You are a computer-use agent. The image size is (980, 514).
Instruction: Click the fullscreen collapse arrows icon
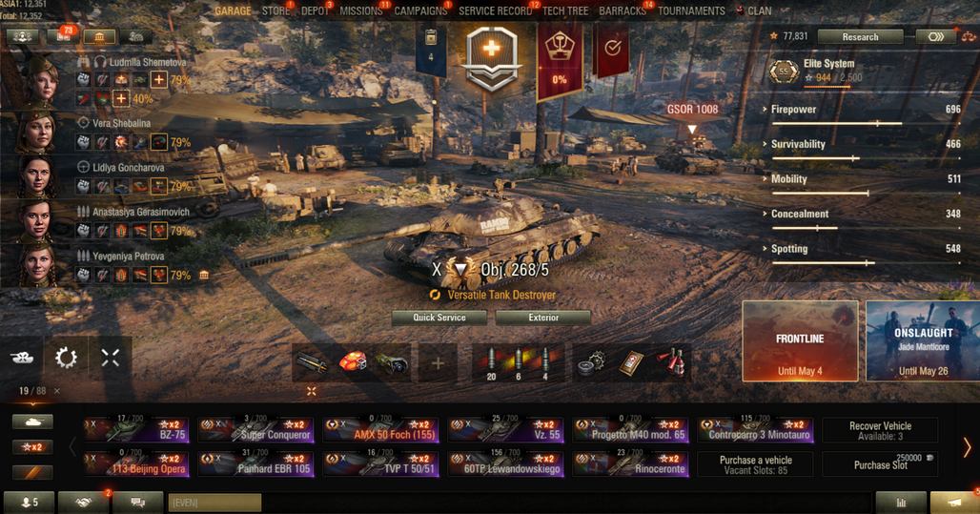110,358
